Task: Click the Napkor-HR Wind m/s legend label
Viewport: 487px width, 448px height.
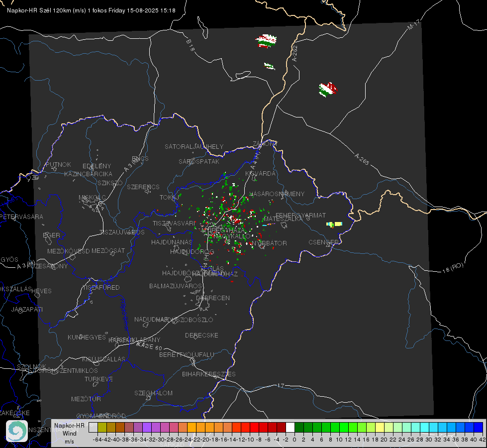Action: point(69,433)
